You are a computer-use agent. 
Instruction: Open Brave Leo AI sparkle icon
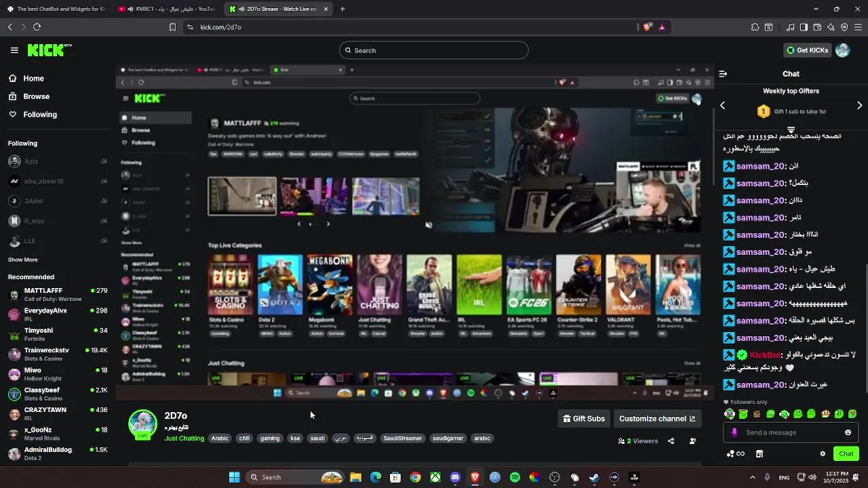831,27
